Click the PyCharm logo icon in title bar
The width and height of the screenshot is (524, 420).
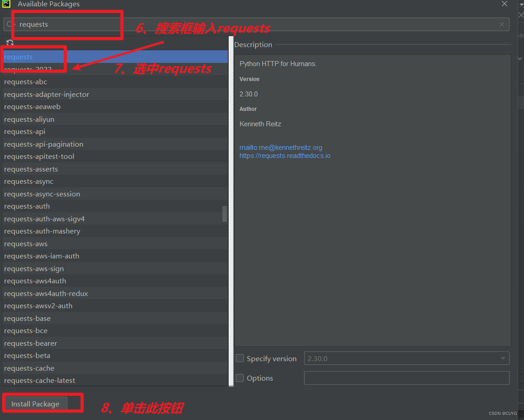click(6, 4)
